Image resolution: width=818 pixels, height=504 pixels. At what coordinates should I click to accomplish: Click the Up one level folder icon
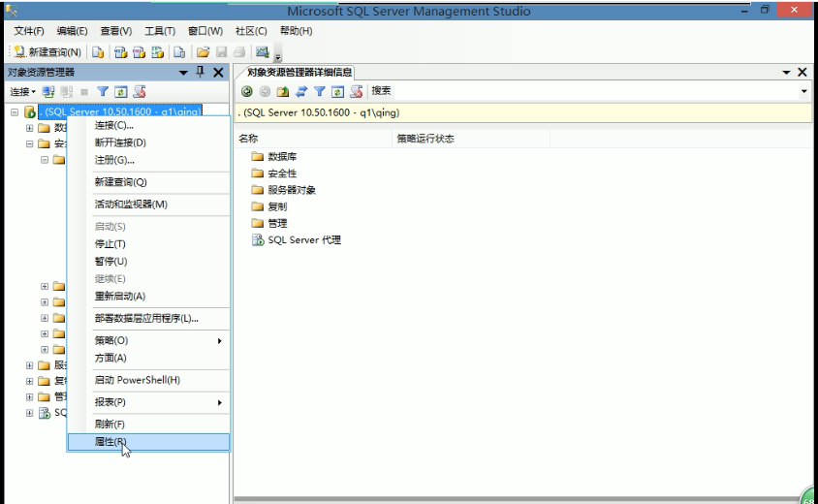coord(283,92)
